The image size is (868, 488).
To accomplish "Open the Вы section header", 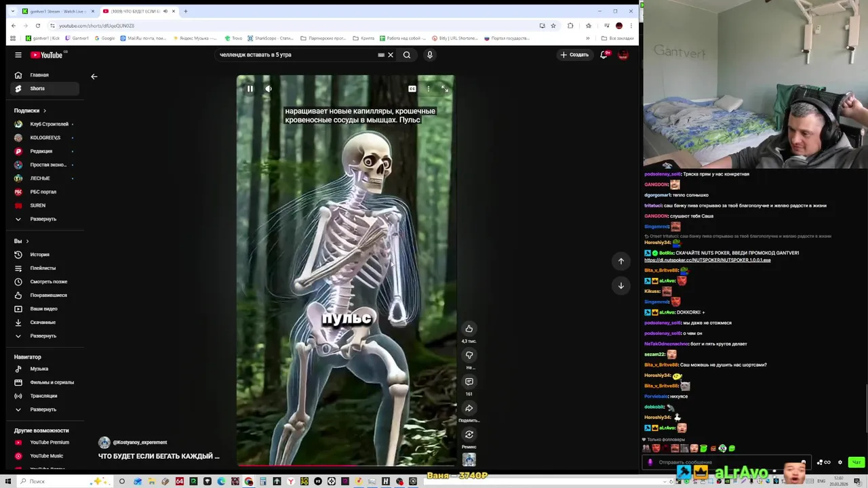I will [22, 241].
